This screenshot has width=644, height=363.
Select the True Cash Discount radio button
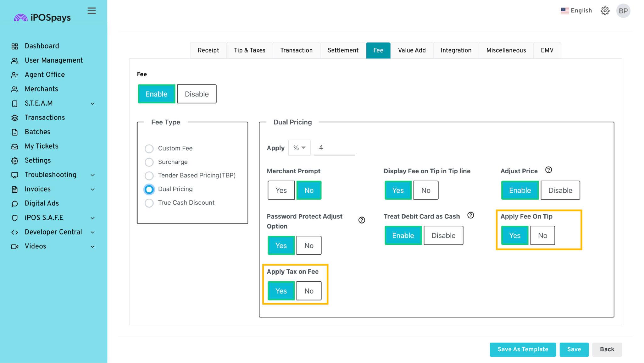[x=149, y=203]
